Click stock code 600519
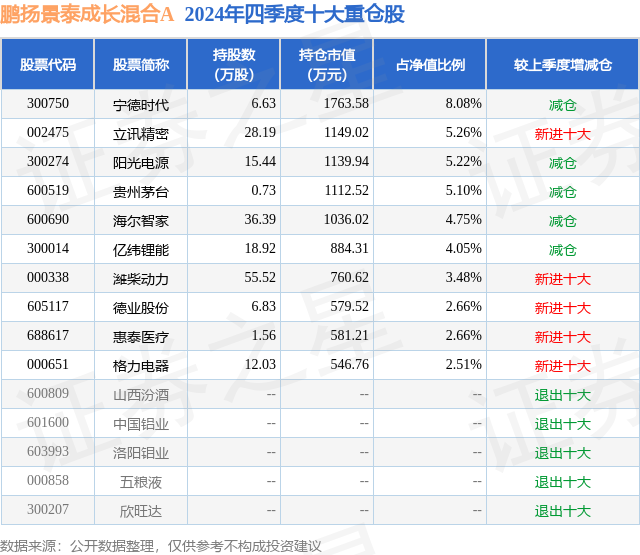 (48, 191)
